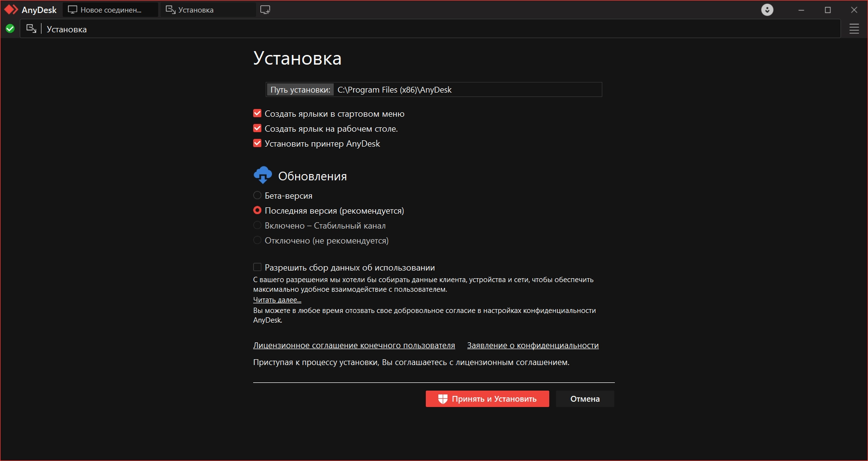Click the AnyDesk logo in the title bar

(11, 10)
